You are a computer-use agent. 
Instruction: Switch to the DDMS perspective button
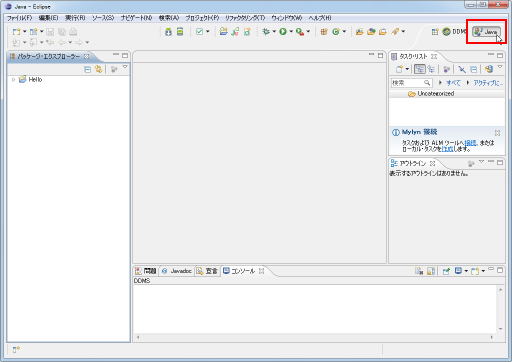[454, 32]
